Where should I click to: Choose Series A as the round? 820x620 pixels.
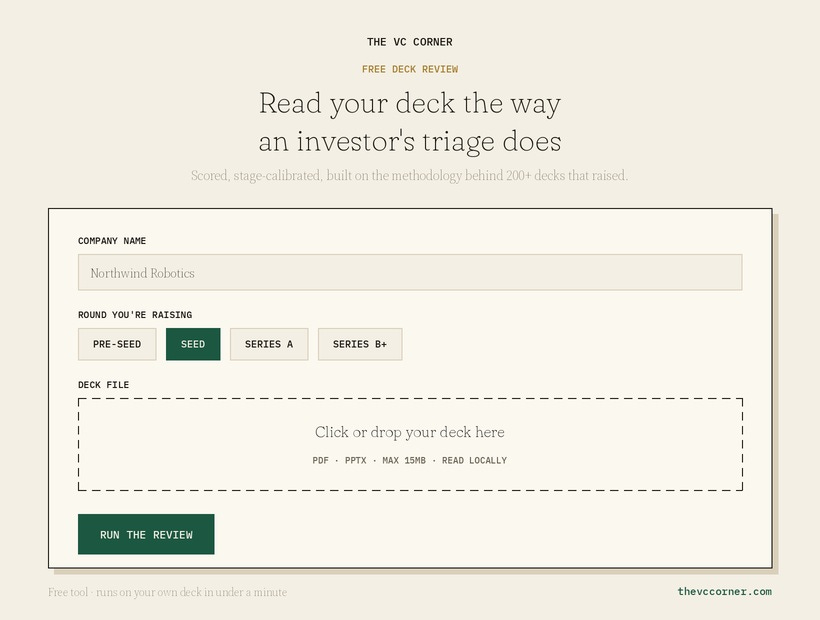pos(269,344)
